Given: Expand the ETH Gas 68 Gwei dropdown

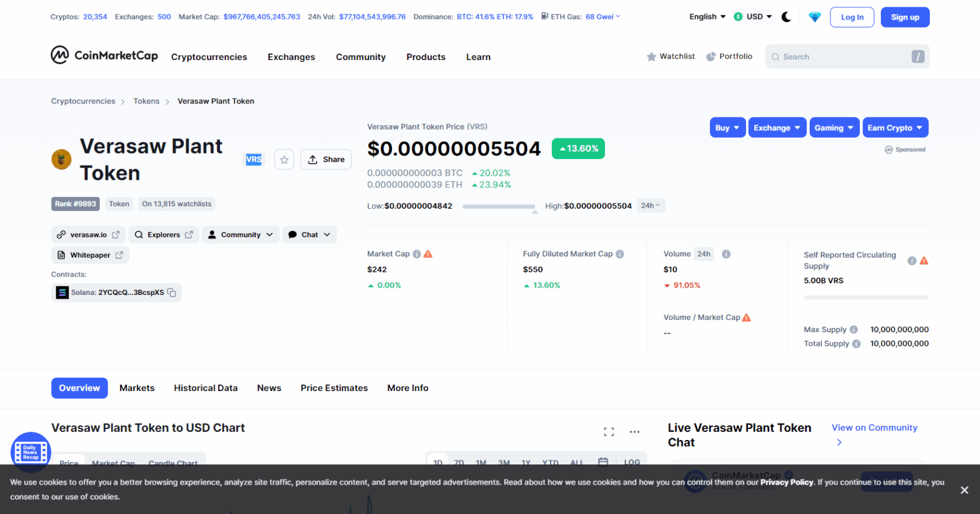Looking at the screenshot, I should (x=603, y=17).
